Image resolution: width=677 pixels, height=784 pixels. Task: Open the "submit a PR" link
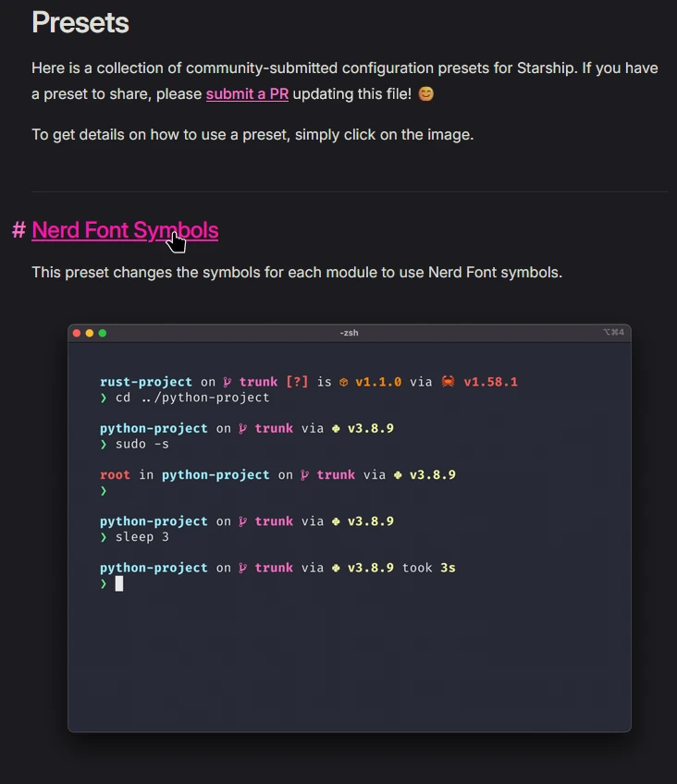(x=247, y=94)
